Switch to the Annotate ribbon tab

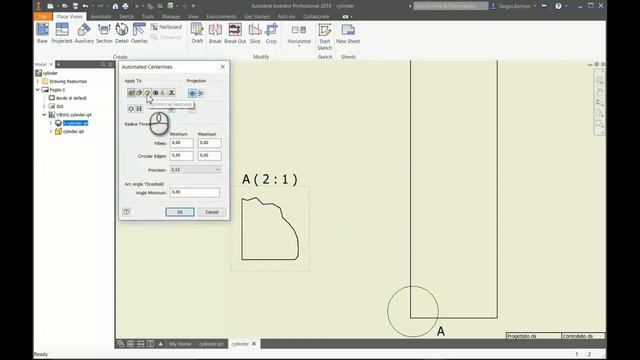point(101,16)
